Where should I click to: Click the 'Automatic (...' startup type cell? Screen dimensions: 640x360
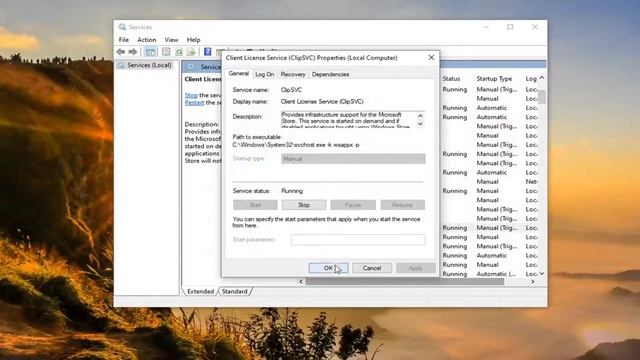click(496, 274)
